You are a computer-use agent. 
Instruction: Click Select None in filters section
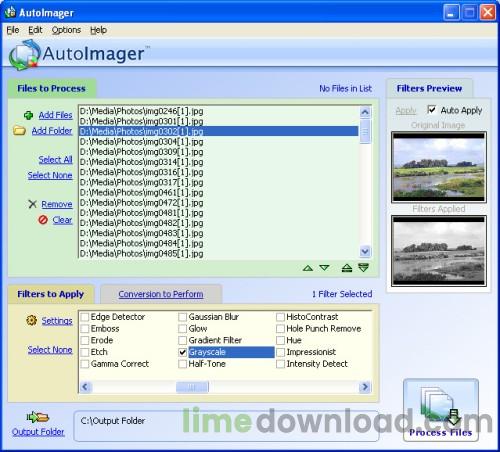(x=50, y=350)
